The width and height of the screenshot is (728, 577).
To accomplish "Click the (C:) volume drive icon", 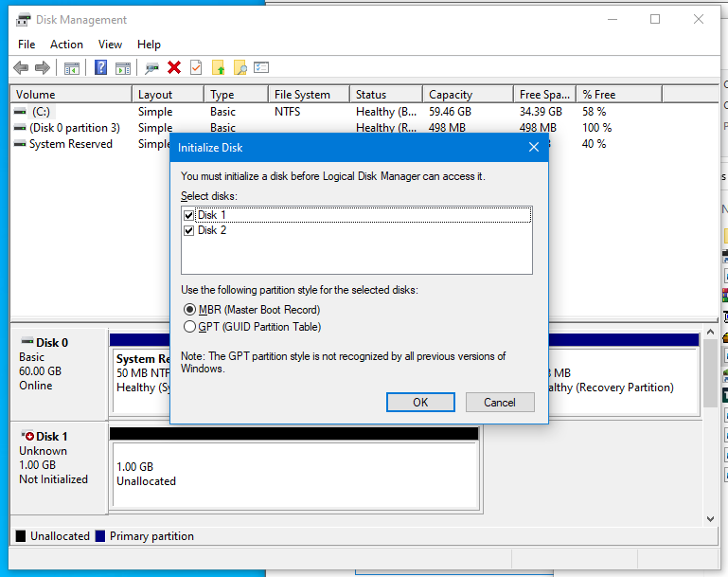I will pyautogui.click(x=20, y=112).
